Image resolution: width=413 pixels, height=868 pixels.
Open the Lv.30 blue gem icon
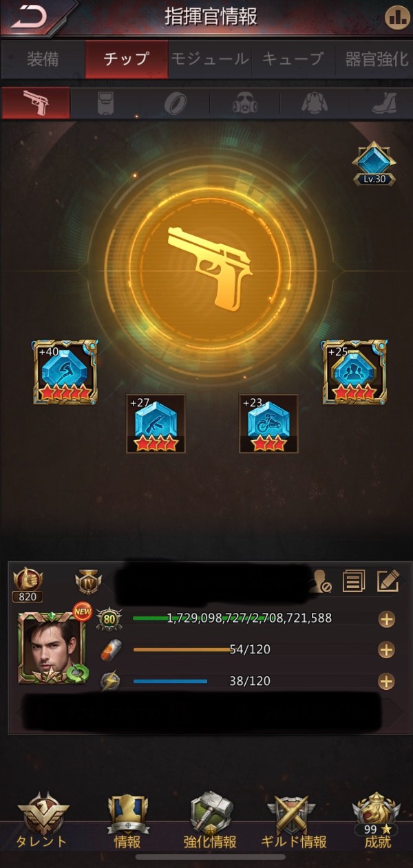tap(374, 163)
